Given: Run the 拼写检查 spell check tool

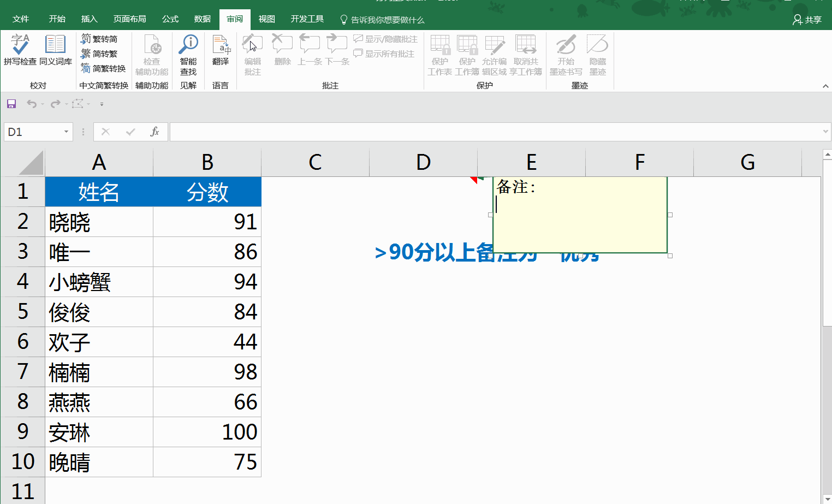Looking at the screenshot, I should click(20, 53).
